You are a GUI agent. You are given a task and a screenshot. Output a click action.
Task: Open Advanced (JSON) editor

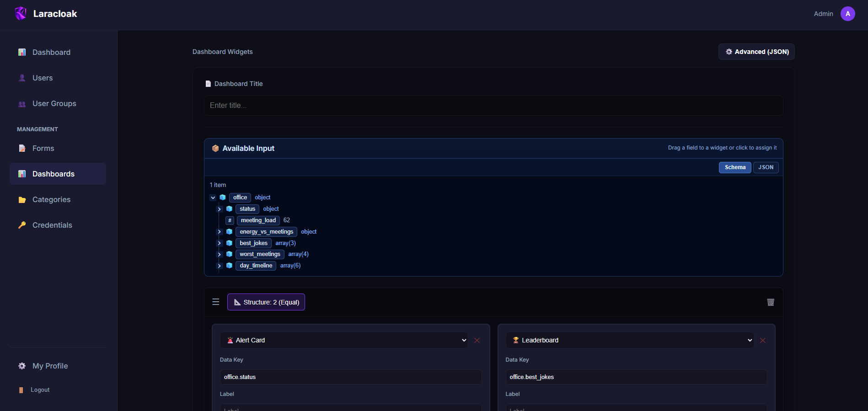click(x=756, y=52)
